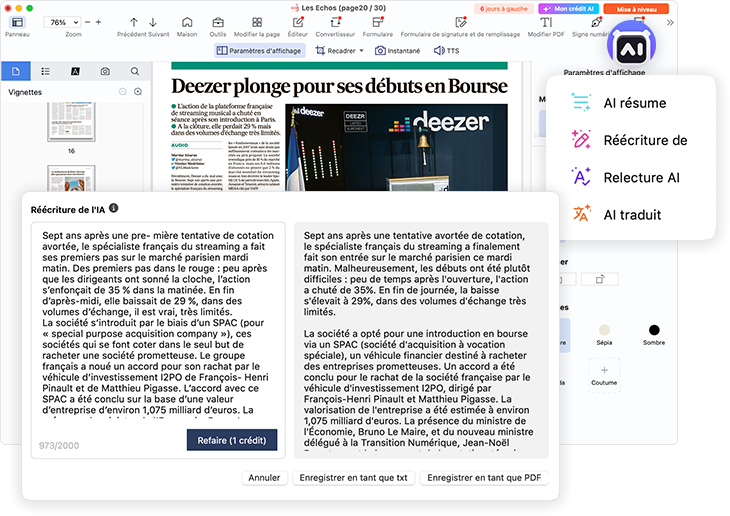Viewport: 730px width, 516px height.
Task: Open the Formulaire tool
Action: 378,22
